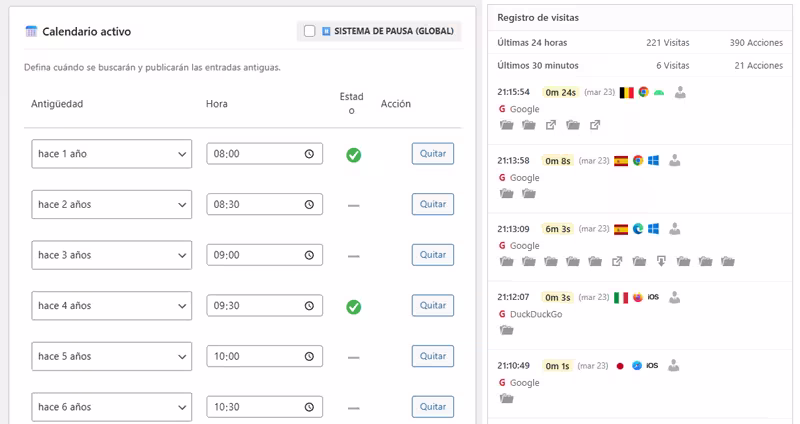Click the Edge browser icon in the 21:13:09 visit
Image resolution: width=800 pixels, height=424 pixels.
tap(638, 229)
